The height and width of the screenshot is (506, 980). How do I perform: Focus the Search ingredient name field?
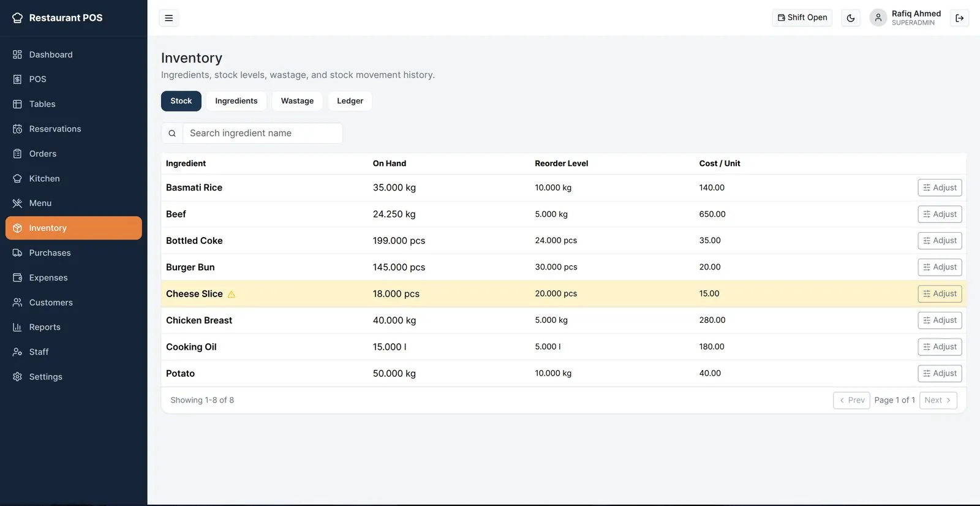[263, 133]
